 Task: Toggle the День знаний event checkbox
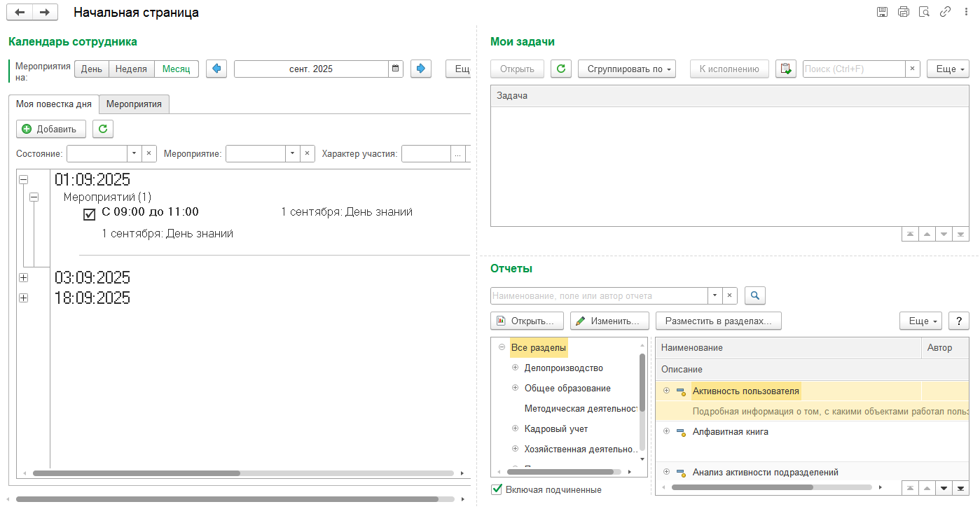[x=89, y=214]
